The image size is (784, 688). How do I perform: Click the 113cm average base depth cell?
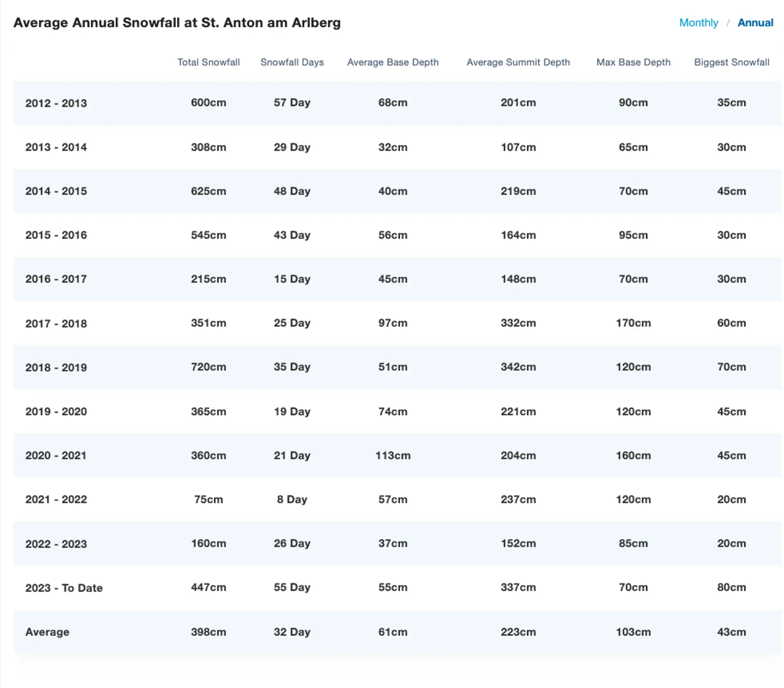(393, 455)
